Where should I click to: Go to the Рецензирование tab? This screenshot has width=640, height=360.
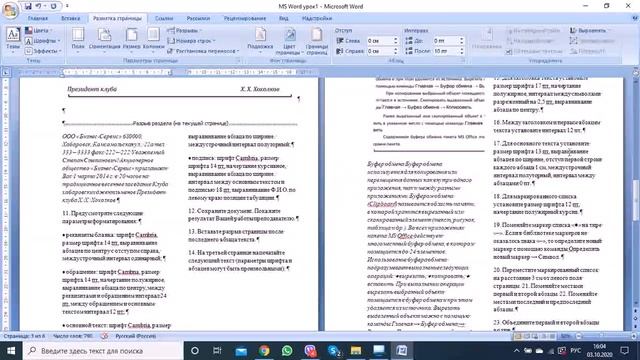click(x=245, y=18)
